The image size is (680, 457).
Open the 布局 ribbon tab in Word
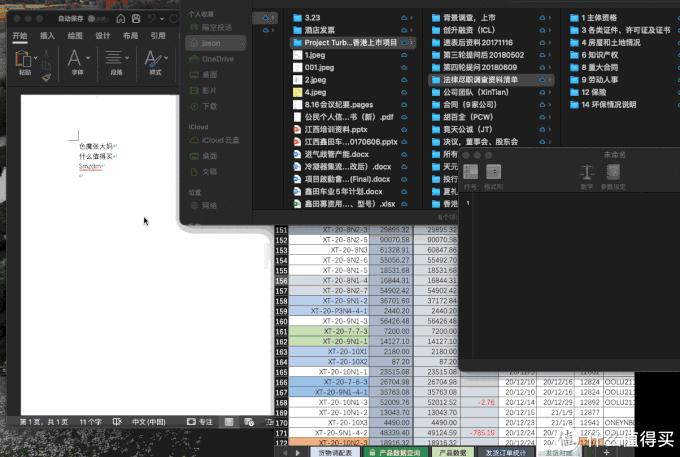[x=130, y=36]
